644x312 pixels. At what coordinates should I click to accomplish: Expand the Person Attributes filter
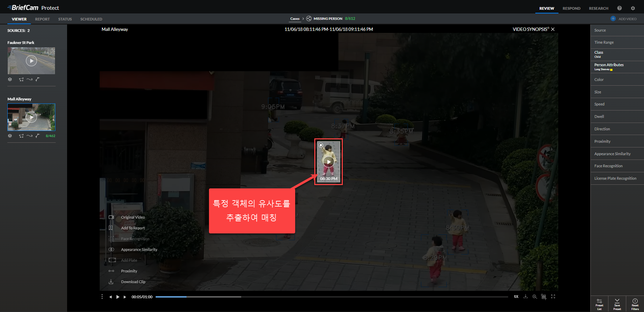(x=617, y=67)
